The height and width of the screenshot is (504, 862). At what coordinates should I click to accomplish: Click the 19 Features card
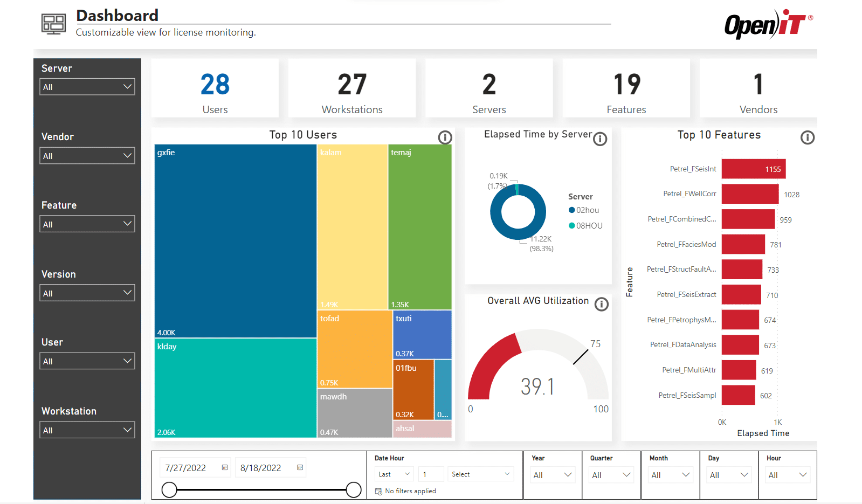[626, 88]
